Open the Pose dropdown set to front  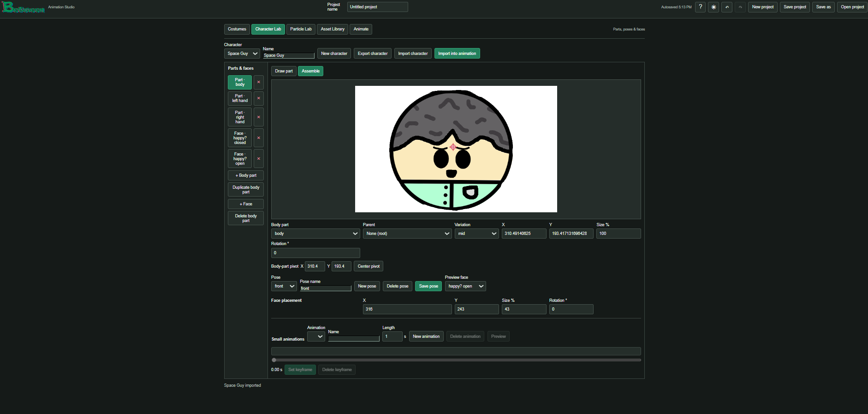284,286
